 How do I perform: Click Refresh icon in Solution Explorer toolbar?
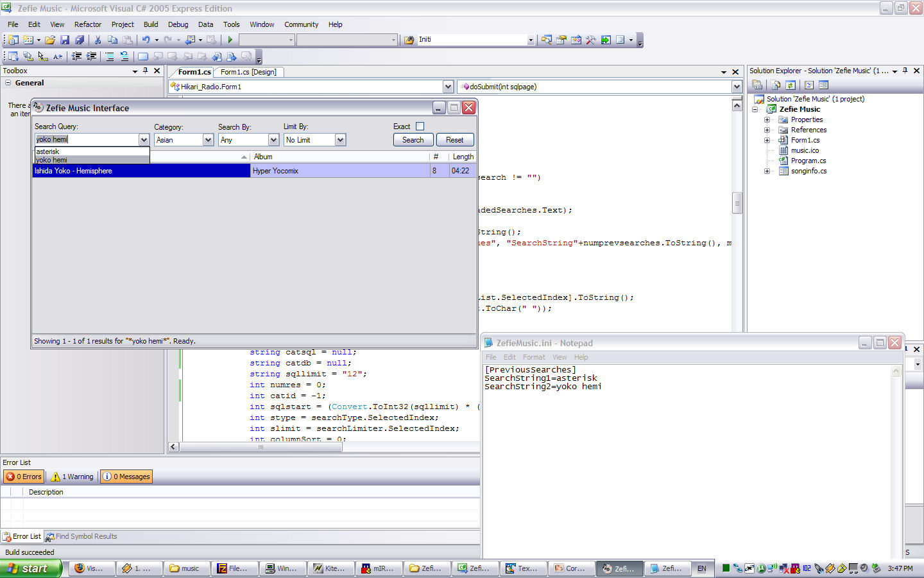click(x=791, y=85)
